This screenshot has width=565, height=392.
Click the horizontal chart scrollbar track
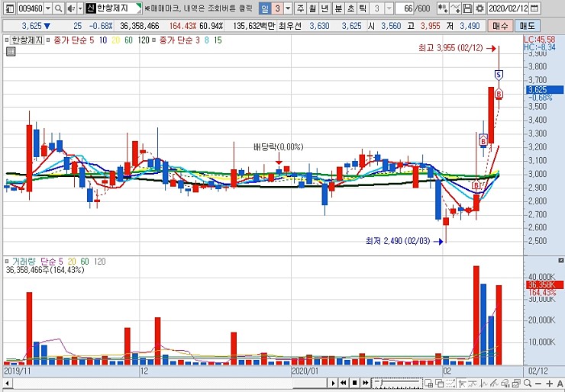169,383
